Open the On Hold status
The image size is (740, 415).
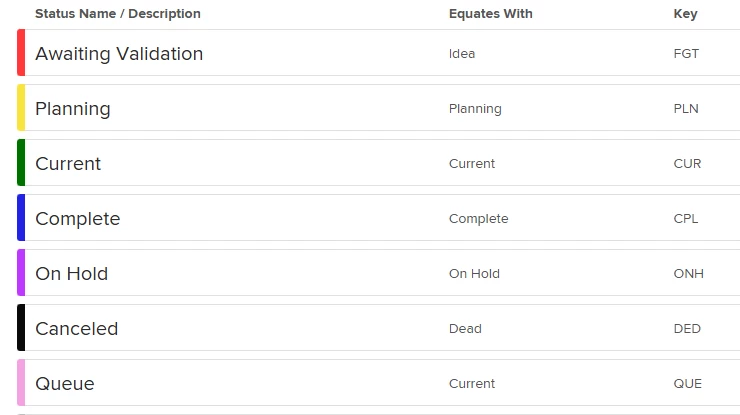click(378, 272)
